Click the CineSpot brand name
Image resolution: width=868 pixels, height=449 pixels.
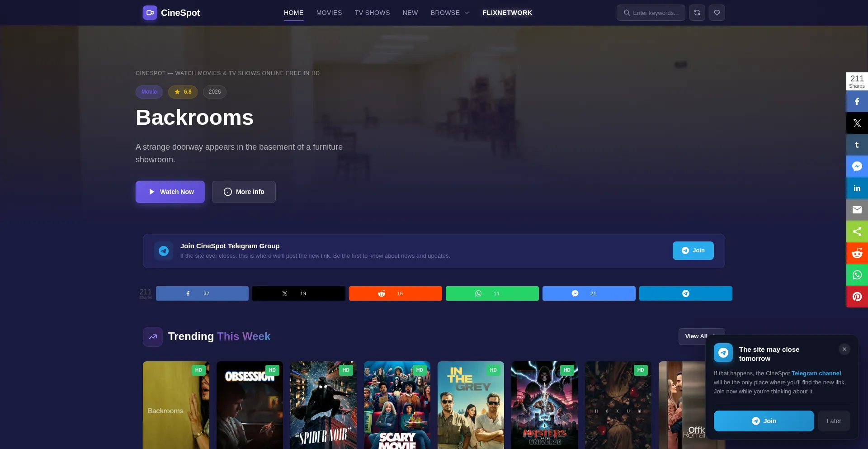click(x=180, y=13)
